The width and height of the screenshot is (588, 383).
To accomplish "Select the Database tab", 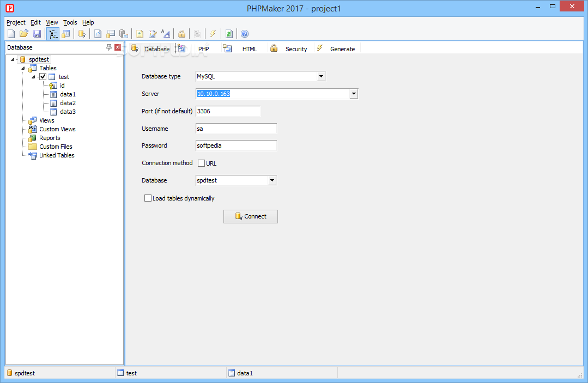I will pos(157,49).
